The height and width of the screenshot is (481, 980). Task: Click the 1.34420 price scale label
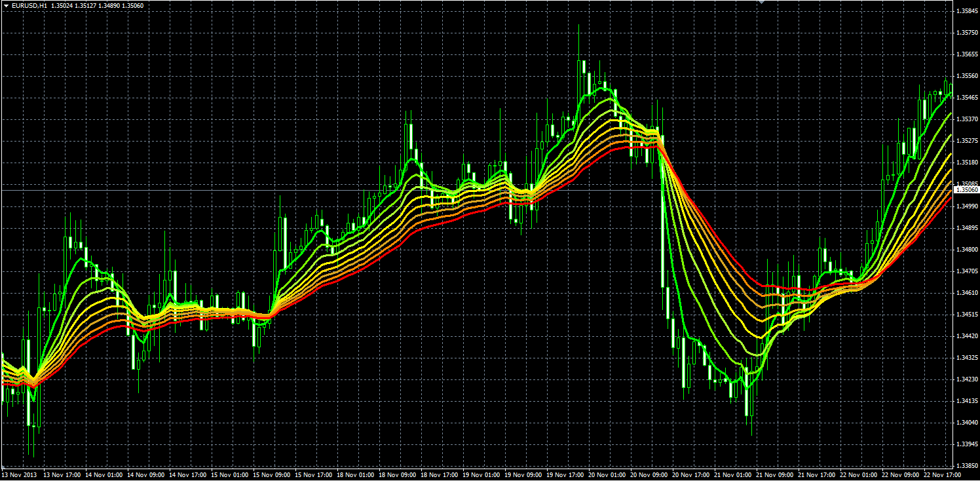pos(967,336)
